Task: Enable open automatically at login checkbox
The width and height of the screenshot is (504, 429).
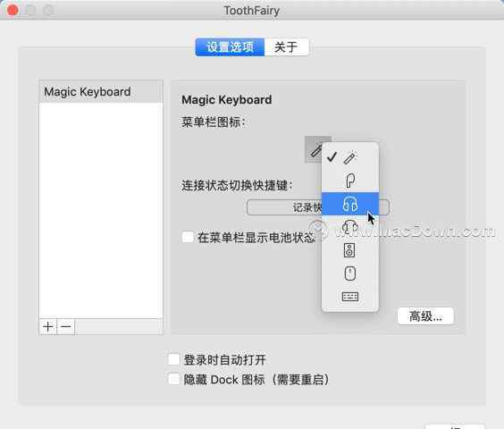Action: [x=174, y=359]
